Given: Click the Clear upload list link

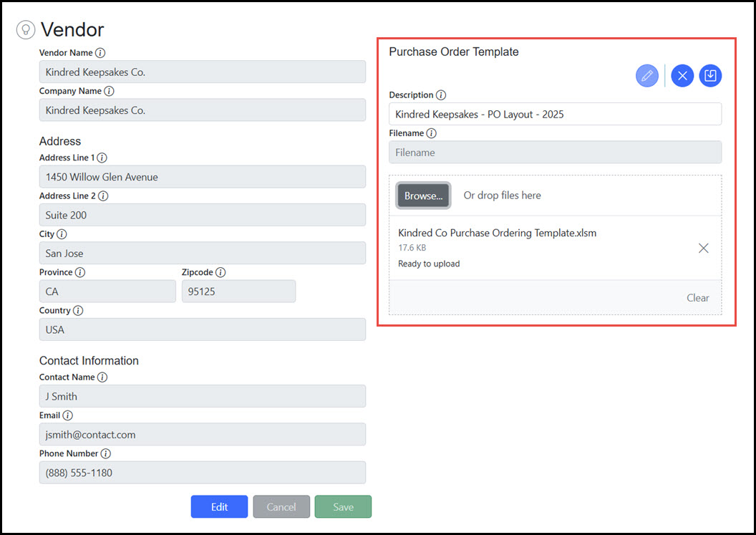Looking at the screenshot, I should (697, 298).
